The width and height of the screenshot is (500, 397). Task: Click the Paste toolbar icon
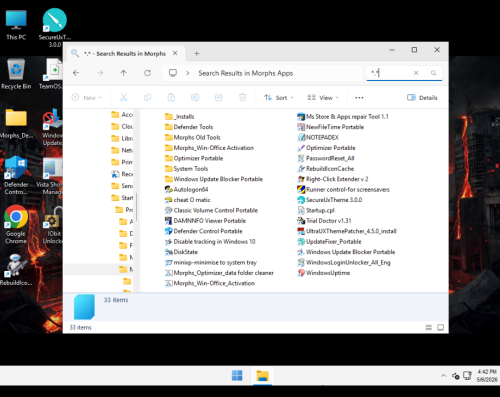pos(171,97)
